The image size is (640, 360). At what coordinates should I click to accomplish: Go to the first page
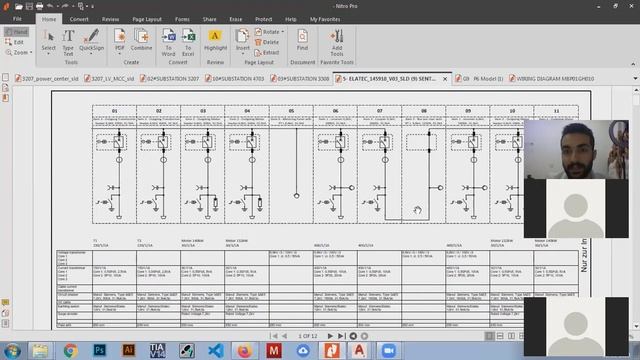click(274, 336)
